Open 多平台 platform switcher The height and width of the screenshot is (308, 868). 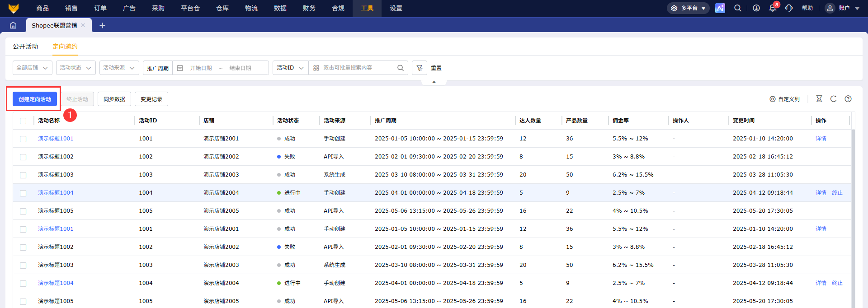(x=688, y=8)
